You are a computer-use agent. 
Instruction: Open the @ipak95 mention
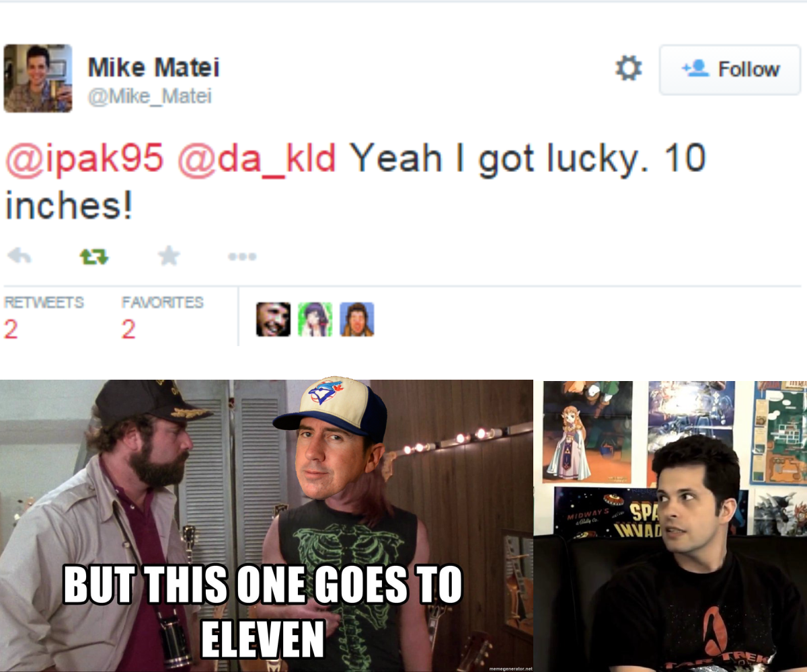(84, 159)
